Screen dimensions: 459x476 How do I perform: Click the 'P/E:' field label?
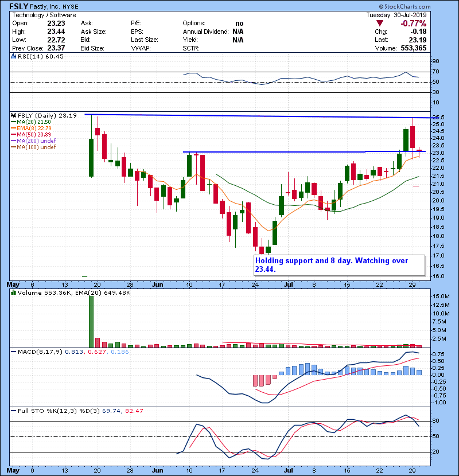pos(136,24)
